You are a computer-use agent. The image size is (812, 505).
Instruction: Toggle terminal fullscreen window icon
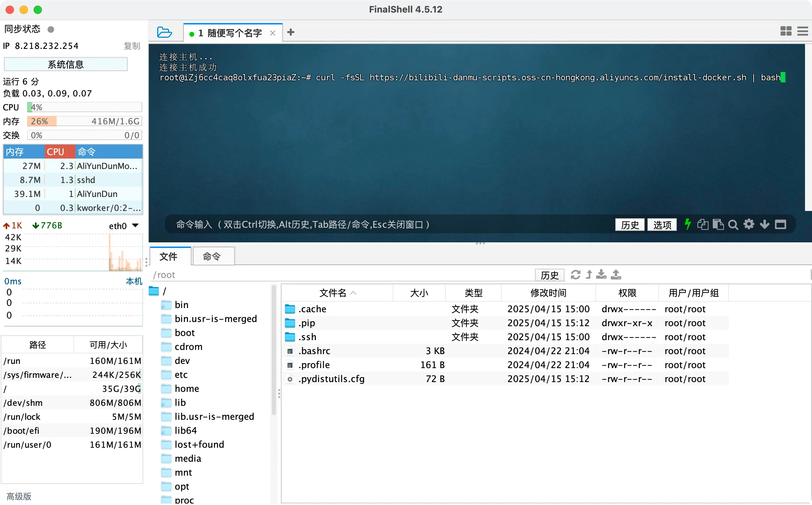(x=781, y=224)
